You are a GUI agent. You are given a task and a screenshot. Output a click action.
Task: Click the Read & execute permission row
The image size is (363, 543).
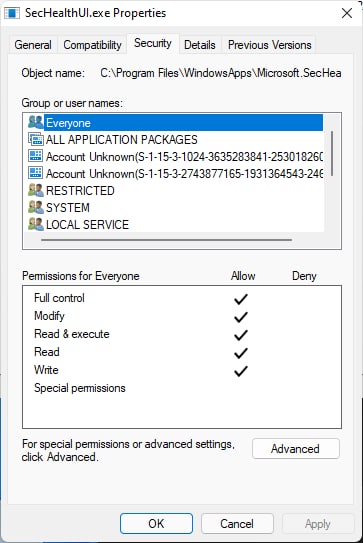pos(182,334)
